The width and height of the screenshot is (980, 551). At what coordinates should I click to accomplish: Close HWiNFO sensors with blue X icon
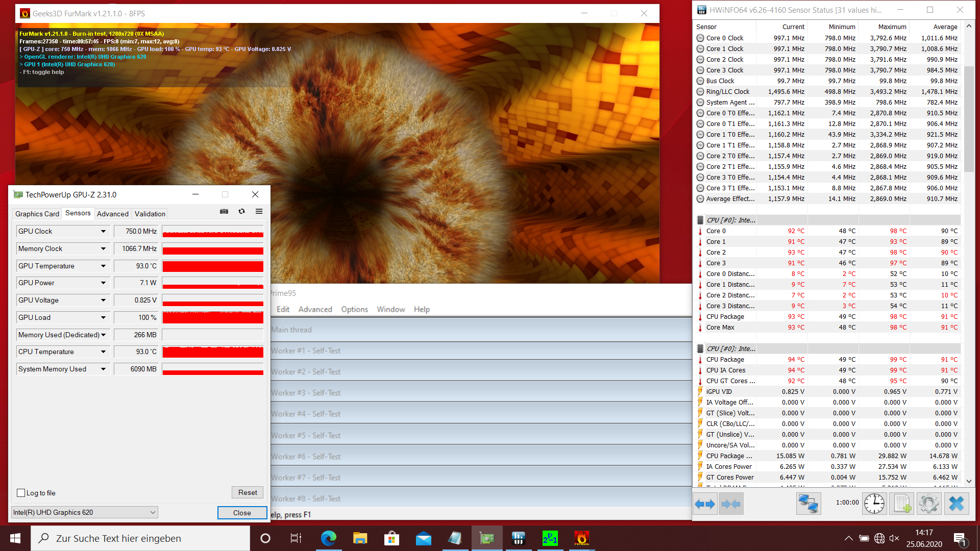(956, 504)
